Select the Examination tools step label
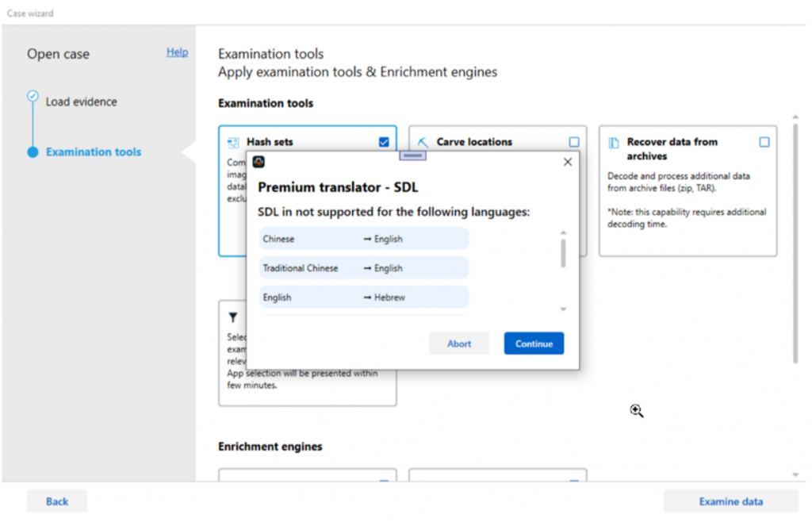Screen dimensions: 812x522 (x=94, y=152)
